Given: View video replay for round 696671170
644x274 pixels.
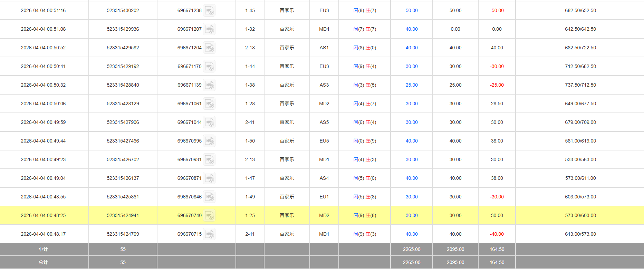Looking at the screenshot, I should tap(209, 67).
